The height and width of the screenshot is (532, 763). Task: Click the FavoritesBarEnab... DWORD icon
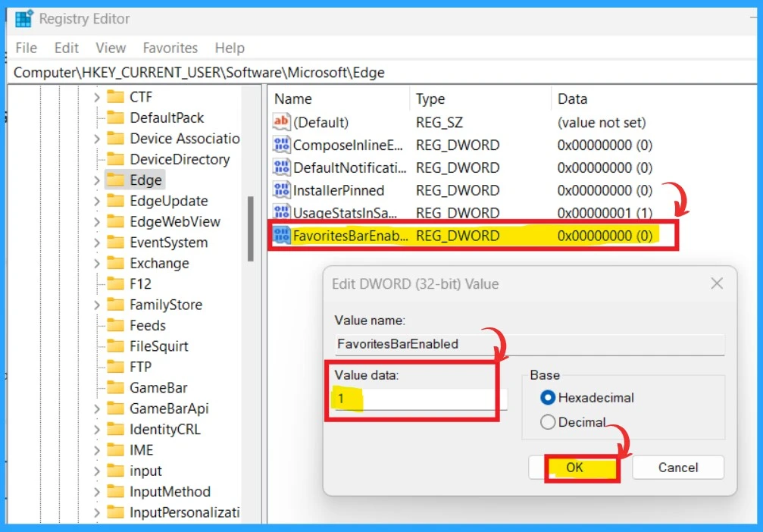tap(281, 236)
